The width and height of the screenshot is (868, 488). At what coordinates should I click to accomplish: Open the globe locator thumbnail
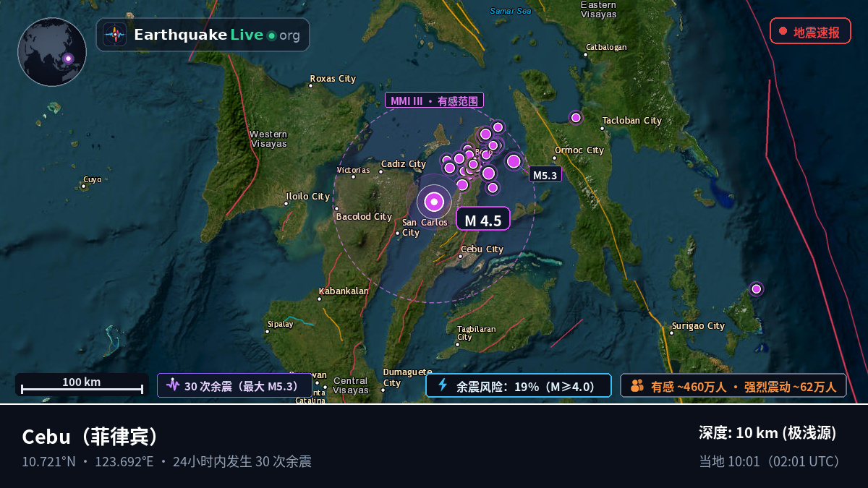(52, 52)
